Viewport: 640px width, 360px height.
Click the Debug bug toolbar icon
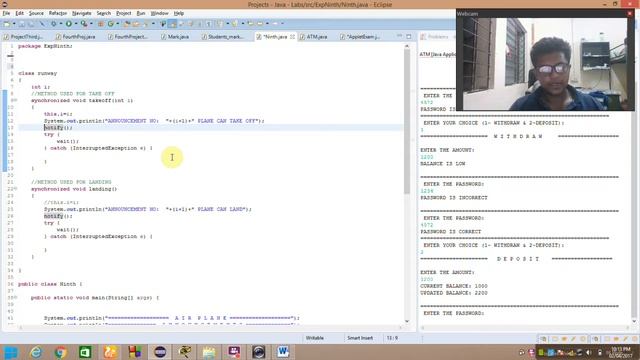click(53, 24)
